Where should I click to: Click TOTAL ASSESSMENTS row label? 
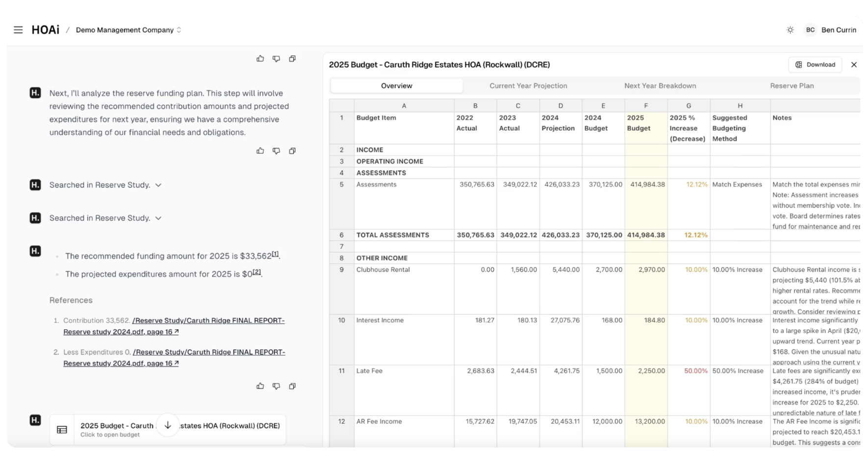coord(404,235)
